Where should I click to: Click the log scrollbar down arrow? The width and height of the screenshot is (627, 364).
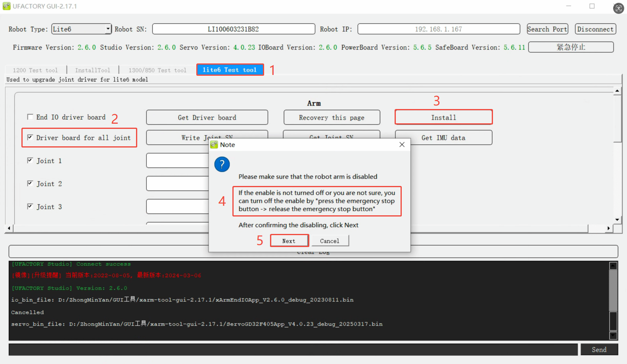tap(613, 335)
